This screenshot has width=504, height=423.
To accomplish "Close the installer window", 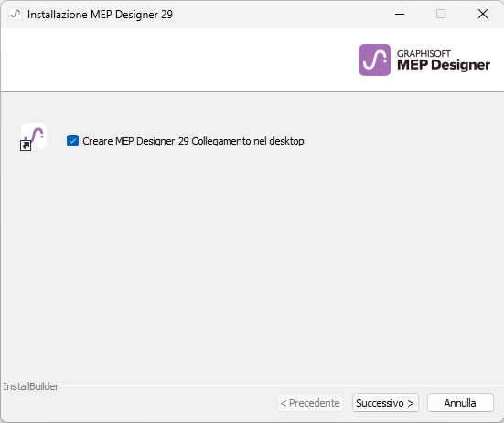I will [482, 14].
